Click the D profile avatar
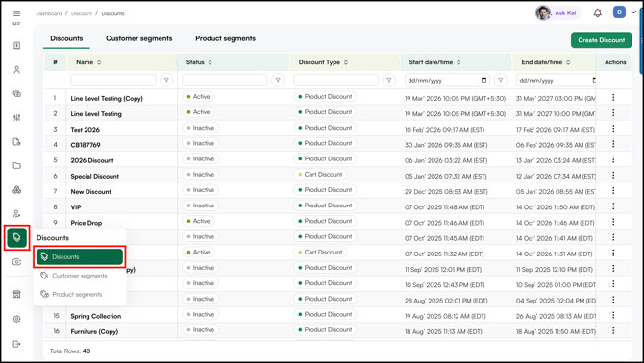Viewport: 644px width, 363px height. 619,12
